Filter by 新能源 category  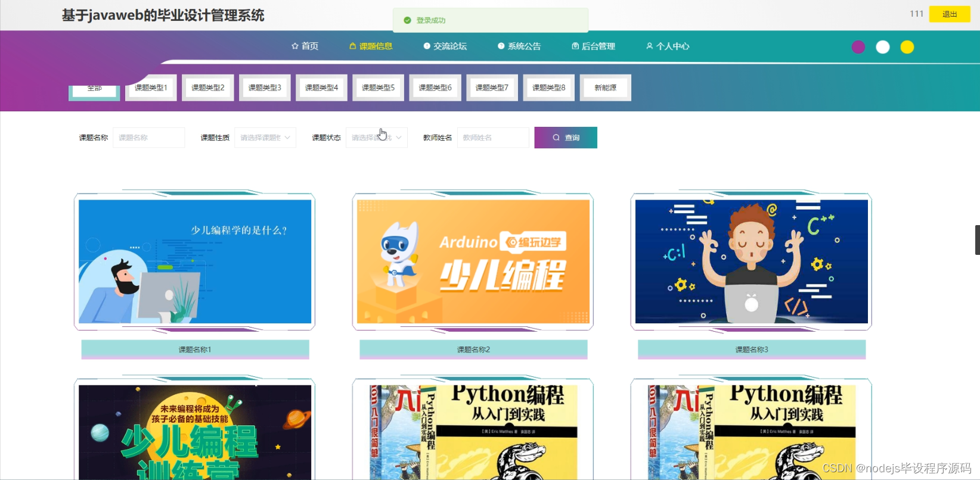tap(606, 88)
